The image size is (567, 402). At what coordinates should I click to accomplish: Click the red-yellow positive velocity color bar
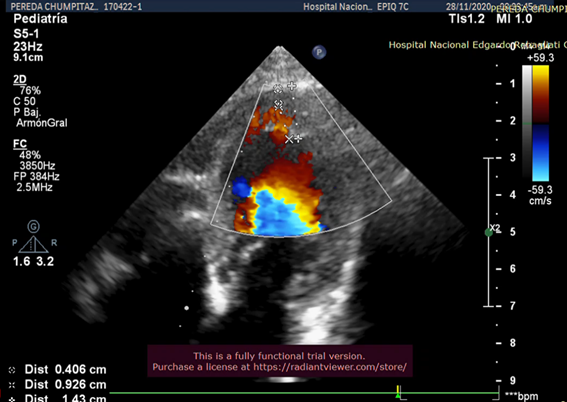[540, 95]
